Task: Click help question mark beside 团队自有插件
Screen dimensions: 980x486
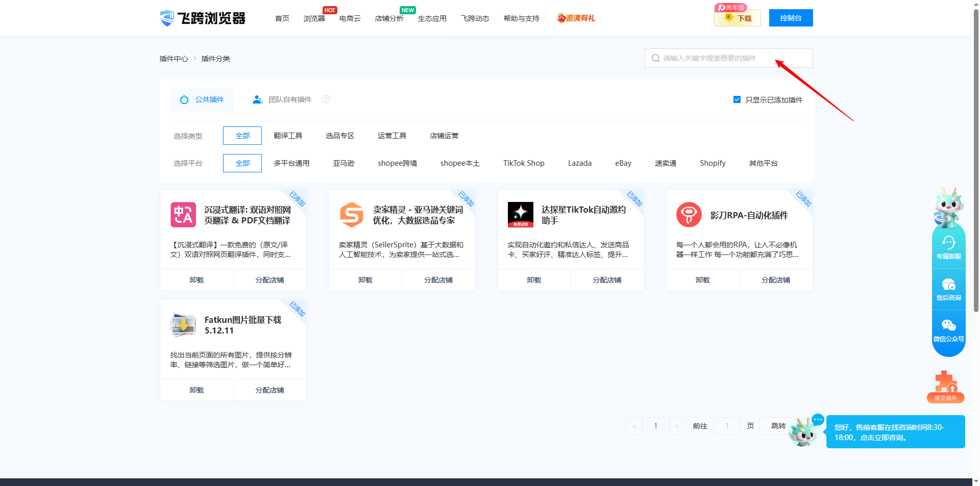Action: click(x=326, y=99)
